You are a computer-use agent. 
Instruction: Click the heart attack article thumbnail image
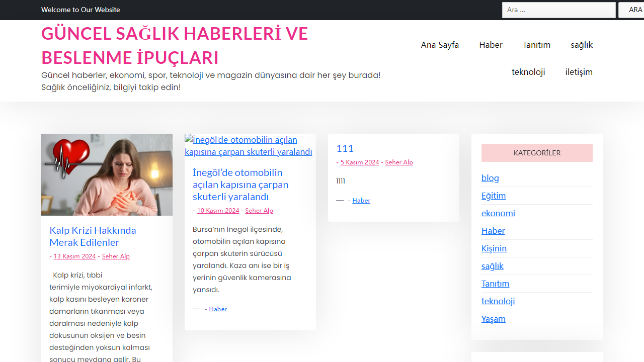click(x=107, y=174)
